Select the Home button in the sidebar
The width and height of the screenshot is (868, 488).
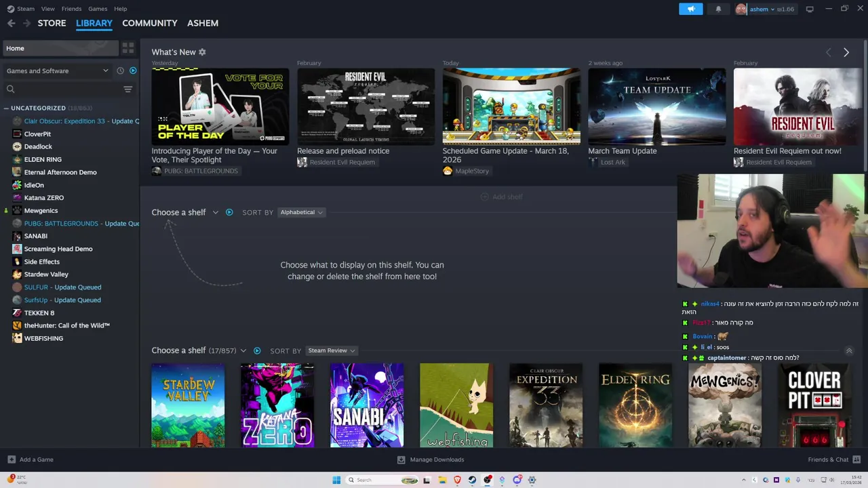point(60,48)
